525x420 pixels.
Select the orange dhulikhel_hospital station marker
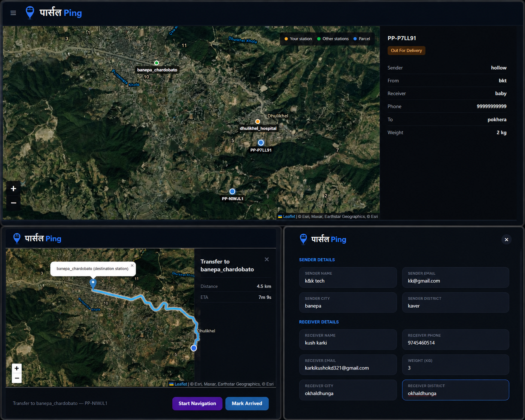click(x=258, y=122)
